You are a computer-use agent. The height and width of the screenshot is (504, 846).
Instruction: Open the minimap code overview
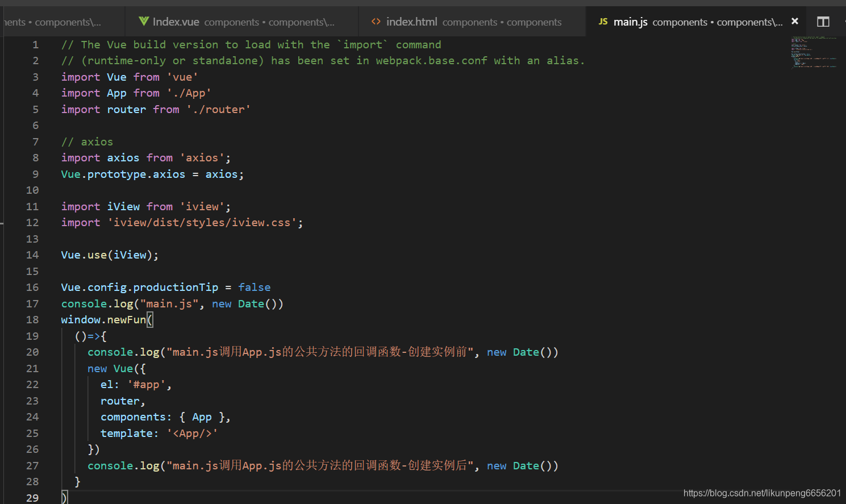point(814,52)
